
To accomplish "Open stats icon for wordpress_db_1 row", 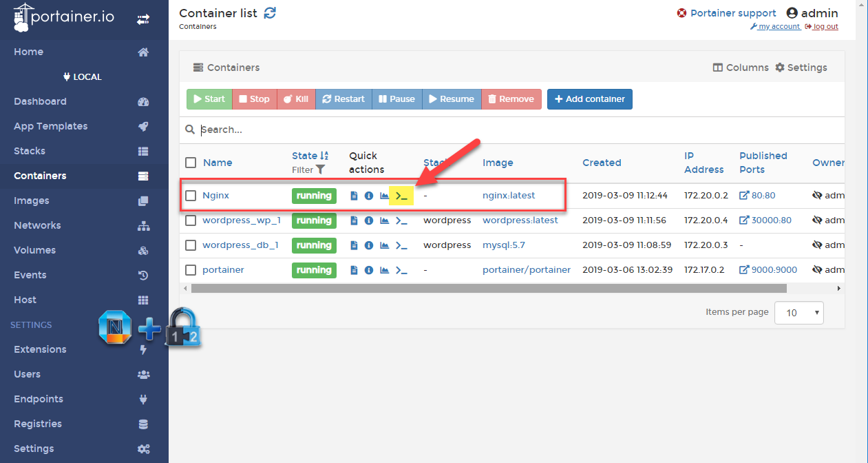I will (384, 245).
